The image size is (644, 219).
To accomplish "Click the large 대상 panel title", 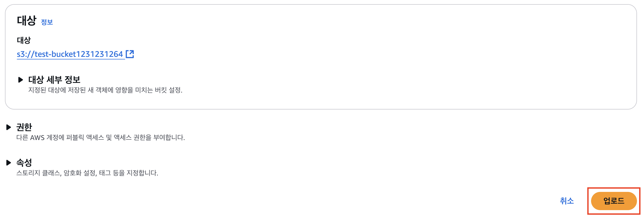I will [x=26, y=21].
